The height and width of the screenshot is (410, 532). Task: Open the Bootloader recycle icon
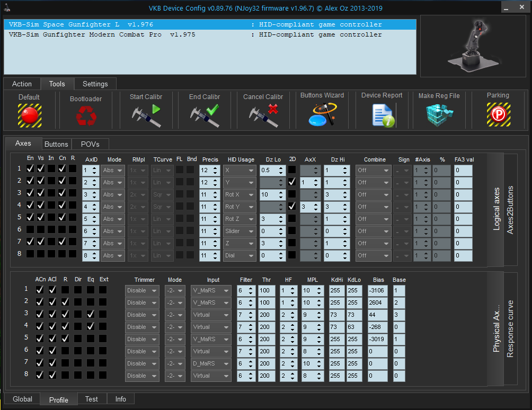click(x=86, y=115)
